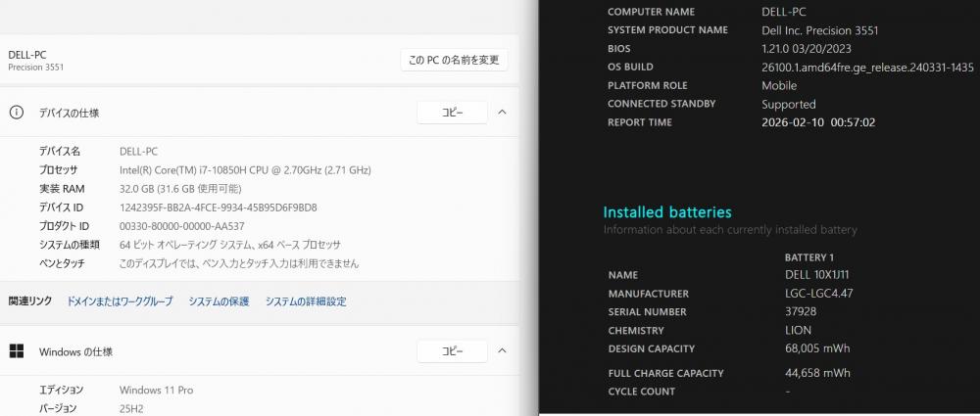The width and height of the screenshot is (980, 416).
Task: Select CHEMISTRY value LION
Action: pyautogui.click(x=798, y=331)
